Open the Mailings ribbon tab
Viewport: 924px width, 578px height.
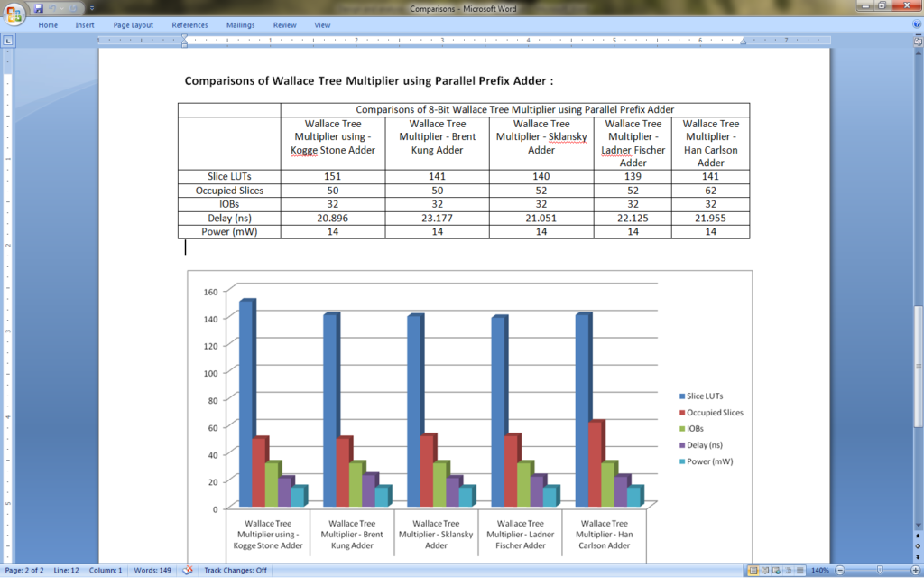pyautogui.click(x=240, y=24)
